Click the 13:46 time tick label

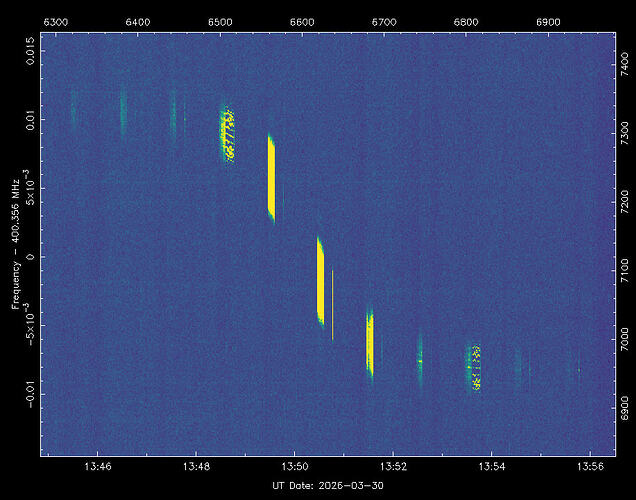98,467
